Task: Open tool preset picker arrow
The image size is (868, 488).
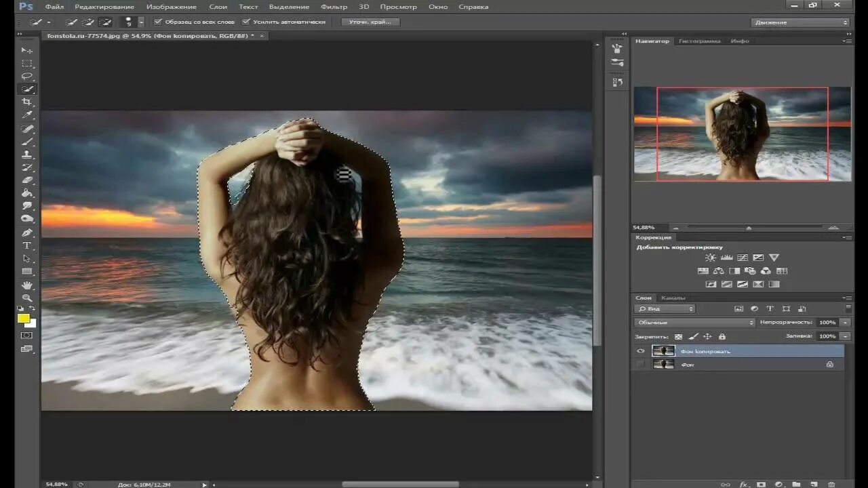Action: coord(49,22)
